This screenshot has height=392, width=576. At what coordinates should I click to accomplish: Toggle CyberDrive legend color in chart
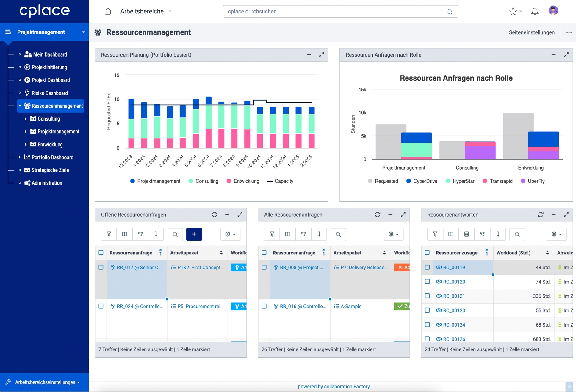409,181
